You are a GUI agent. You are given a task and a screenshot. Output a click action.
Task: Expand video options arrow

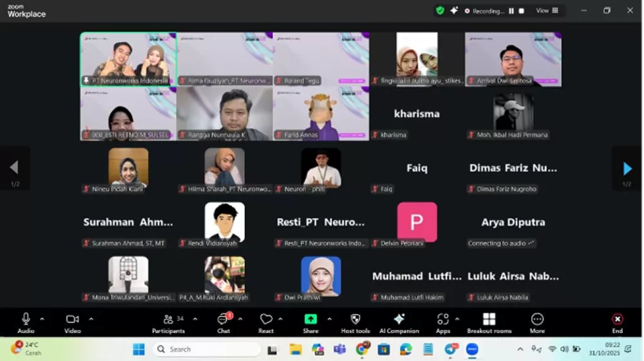tap(91, 319)
